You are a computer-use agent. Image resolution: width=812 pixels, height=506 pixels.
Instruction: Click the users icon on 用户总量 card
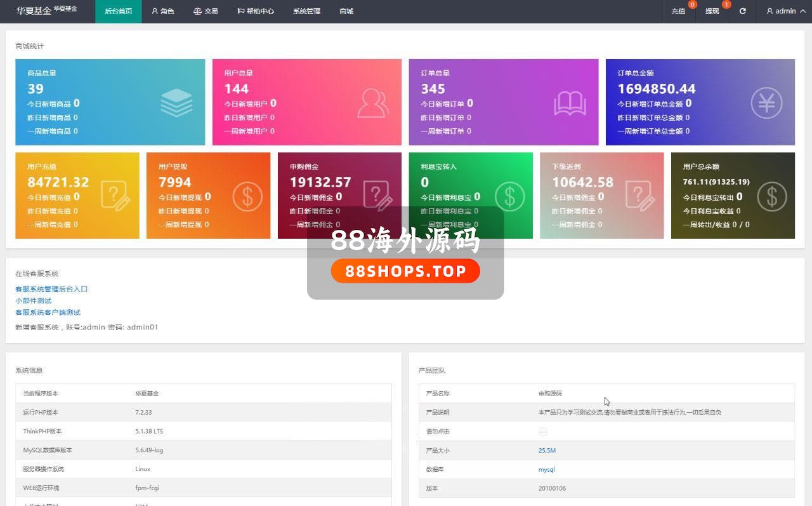click(x=373, y=103)
